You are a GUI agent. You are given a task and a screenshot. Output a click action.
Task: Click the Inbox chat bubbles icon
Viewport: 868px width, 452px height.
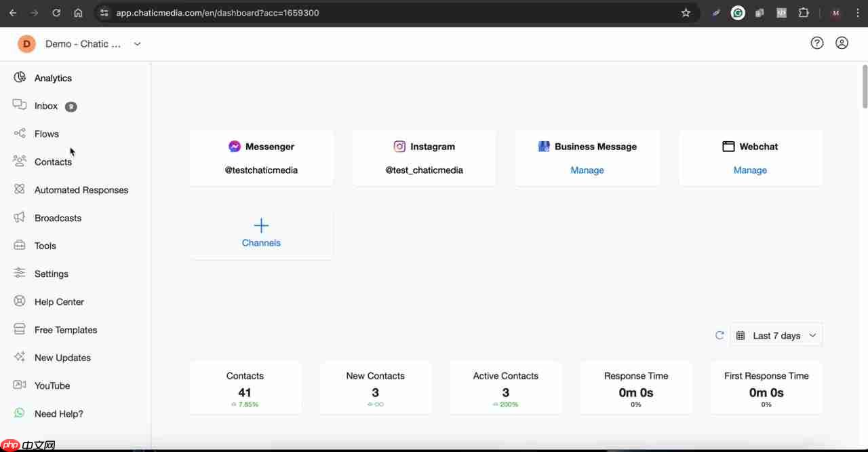(x=20, y=105)
